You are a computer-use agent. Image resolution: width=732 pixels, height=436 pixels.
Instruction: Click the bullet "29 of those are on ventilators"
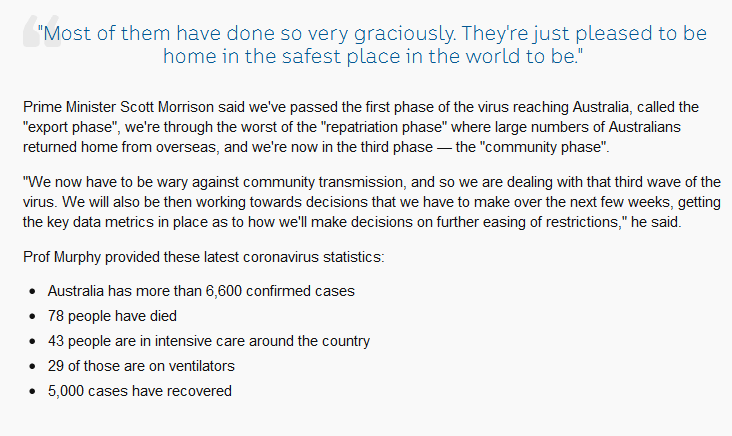141,366
